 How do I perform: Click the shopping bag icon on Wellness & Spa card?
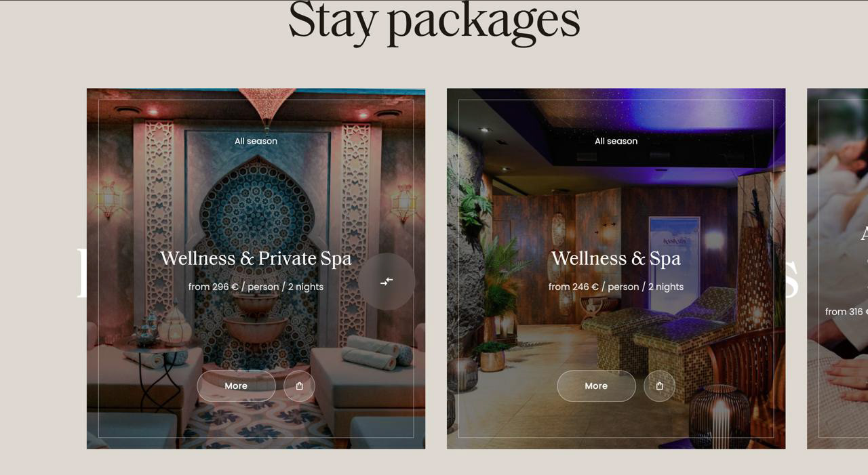[659, 386]
